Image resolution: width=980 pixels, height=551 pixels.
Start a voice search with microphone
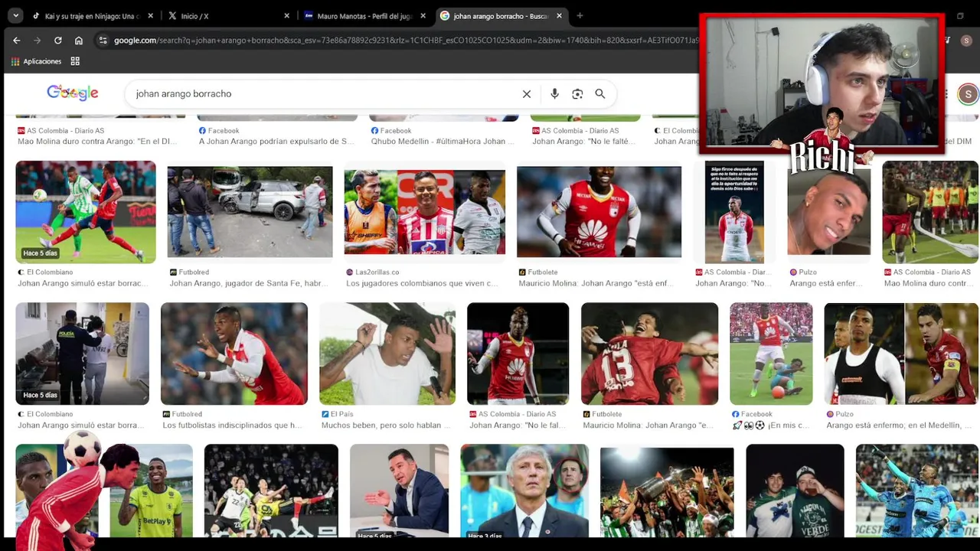click(x=554, y=93)
